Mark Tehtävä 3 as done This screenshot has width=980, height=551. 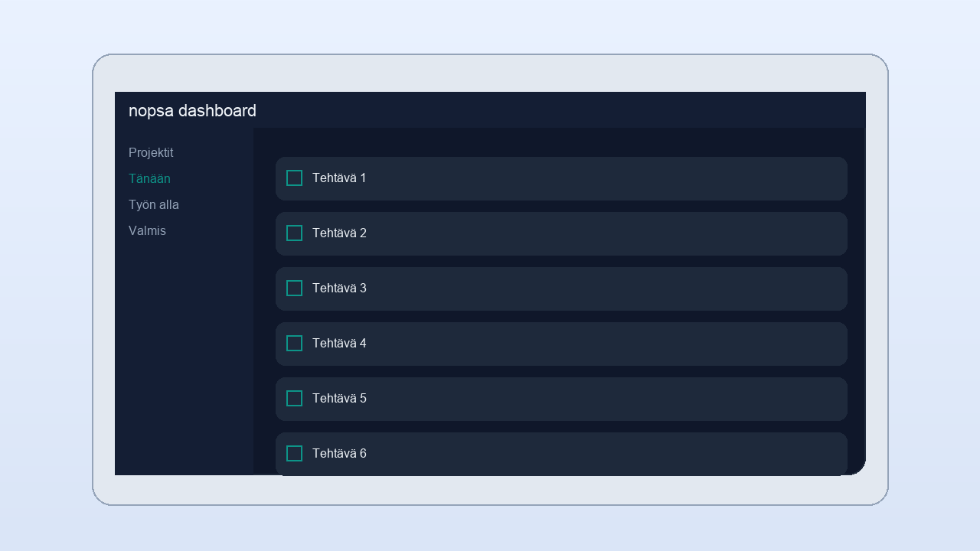pyautogui.click(x=294, y=289)
